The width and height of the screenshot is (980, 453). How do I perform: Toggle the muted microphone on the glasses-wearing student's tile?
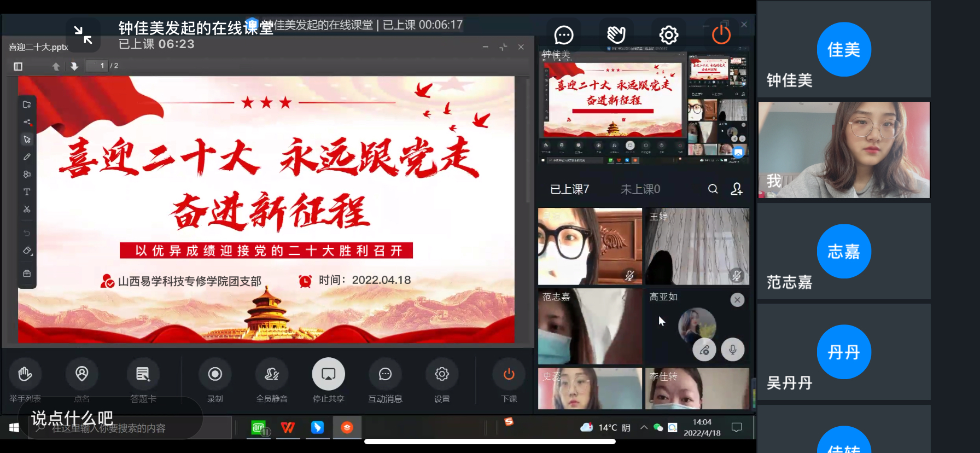[x=629, y=275]
